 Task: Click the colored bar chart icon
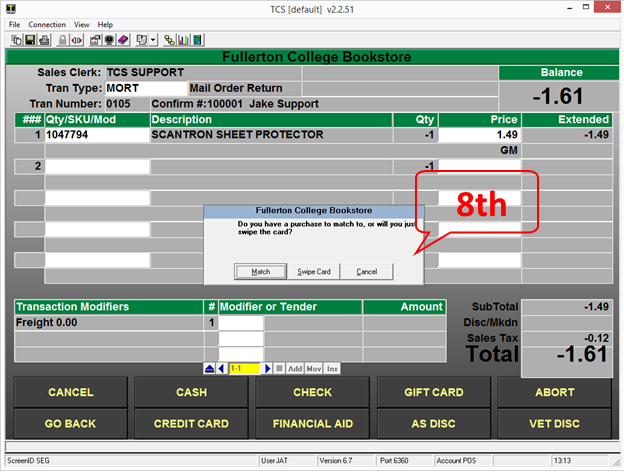[183, 40]
